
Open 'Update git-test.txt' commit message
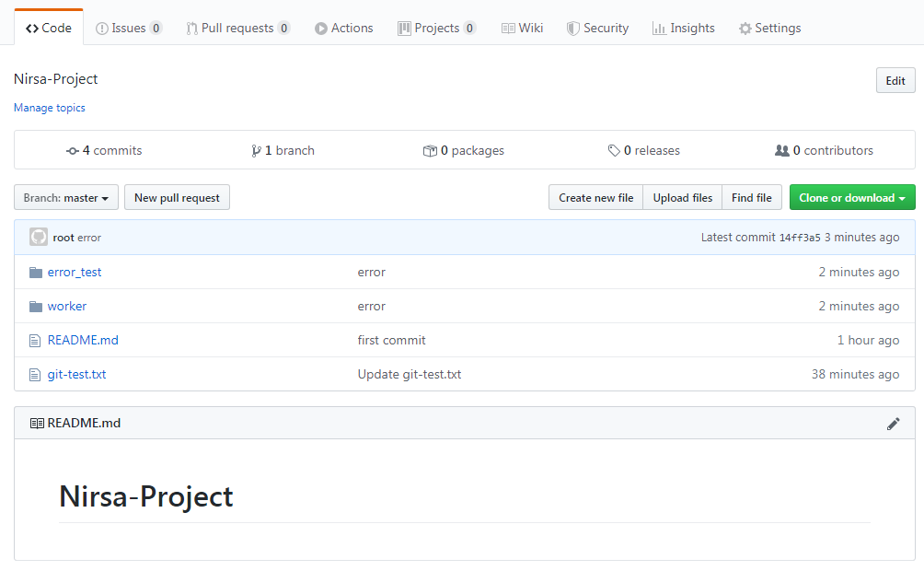[x=409, y=375]
